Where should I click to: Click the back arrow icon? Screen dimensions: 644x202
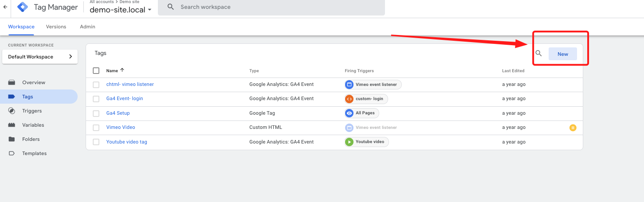5,7
